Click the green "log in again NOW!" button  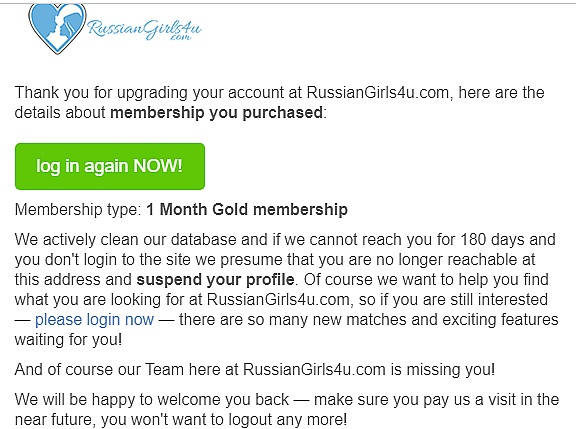[110, 166]
